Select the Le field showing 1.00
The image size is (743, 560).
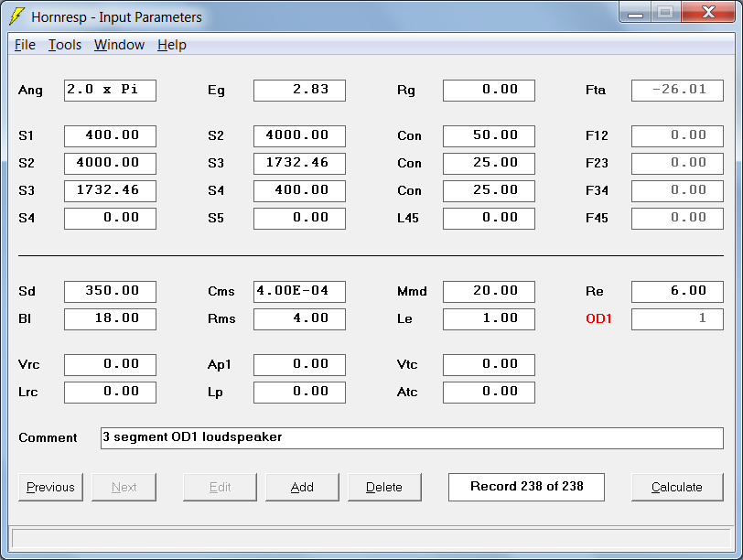489,318
